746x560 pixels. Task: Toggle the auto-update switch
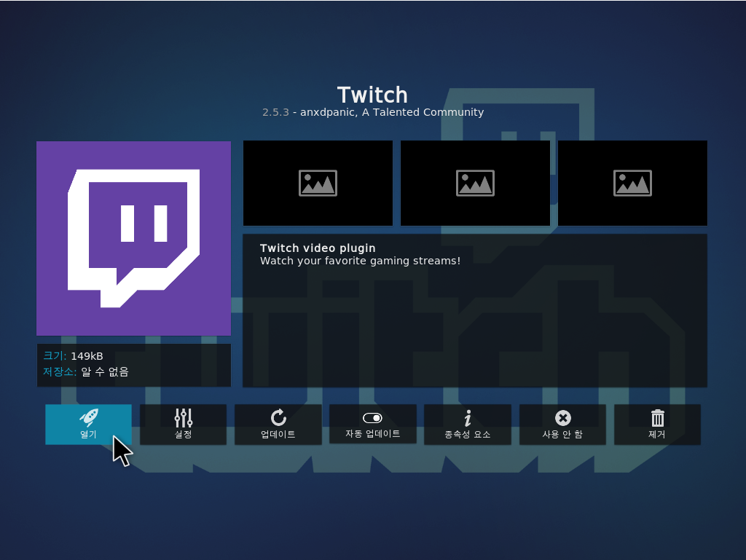click(372, 418)
